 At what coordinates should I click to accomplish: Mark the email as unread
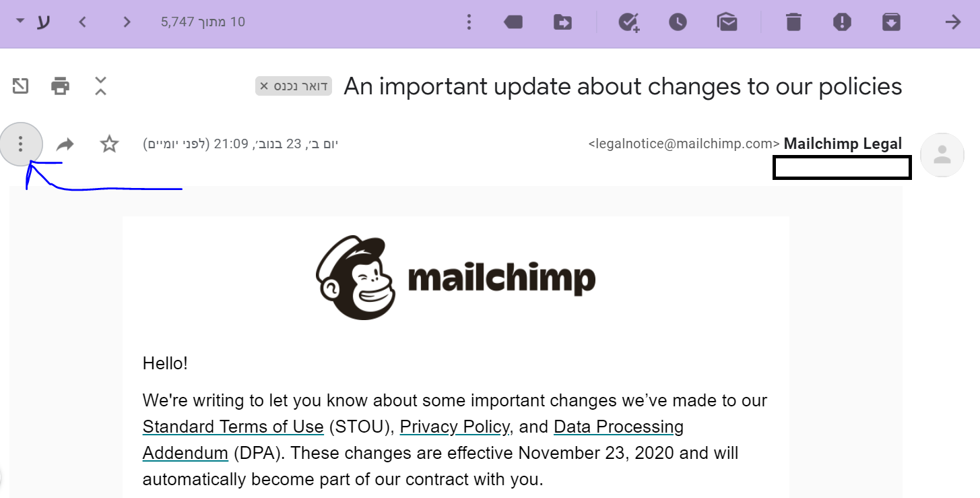pyautogui.click(x=727, y=22)
